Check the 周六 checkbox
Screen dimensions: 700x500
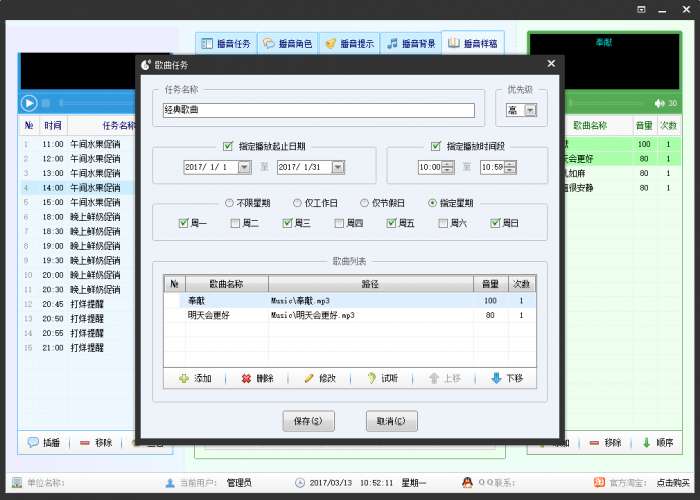pyautogui.click(x=443, y=223)
